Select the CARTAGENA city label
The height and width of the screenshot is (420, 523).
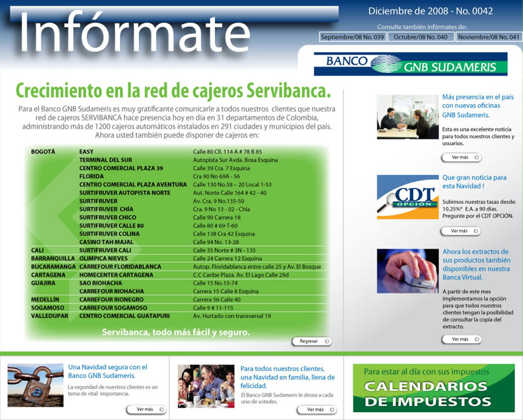[x=49, y=275]
